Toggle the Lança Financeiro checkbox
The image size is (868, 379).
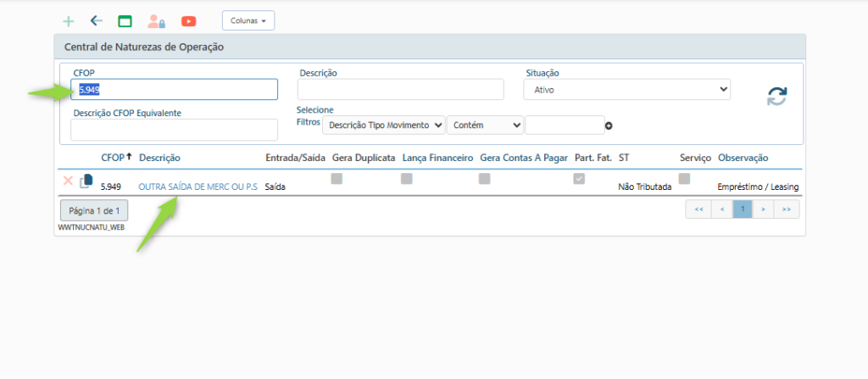click(407, 179)
